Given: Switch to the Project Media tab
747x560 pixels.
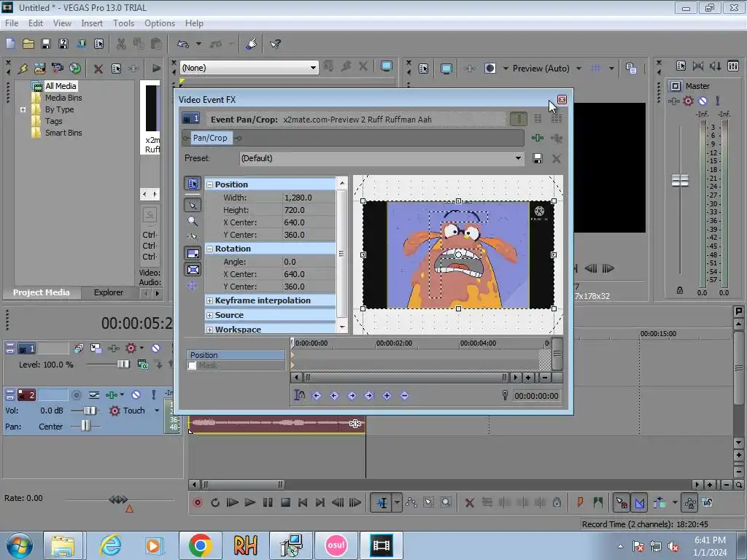Looking at the screenshot, I should pos(41,292).
